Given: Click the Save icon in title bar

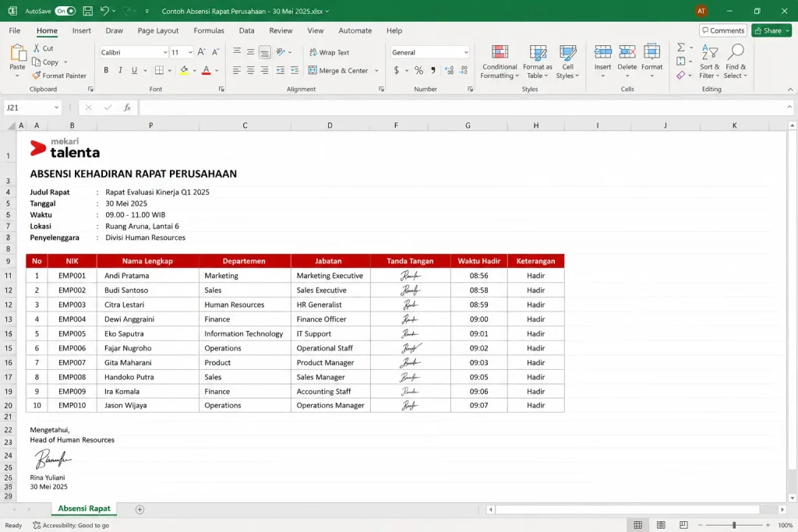Looking at the screenshot, I should (x=87, y=11).
